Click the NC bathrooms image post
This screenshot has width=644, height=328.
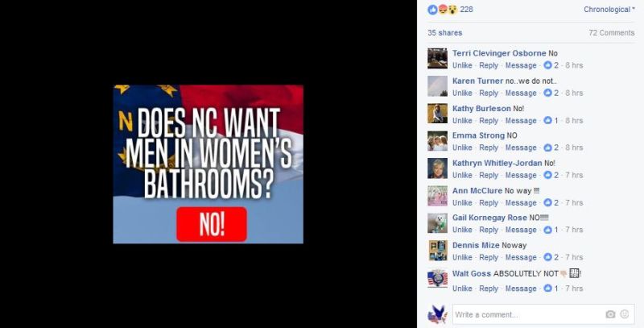[208, 164]
